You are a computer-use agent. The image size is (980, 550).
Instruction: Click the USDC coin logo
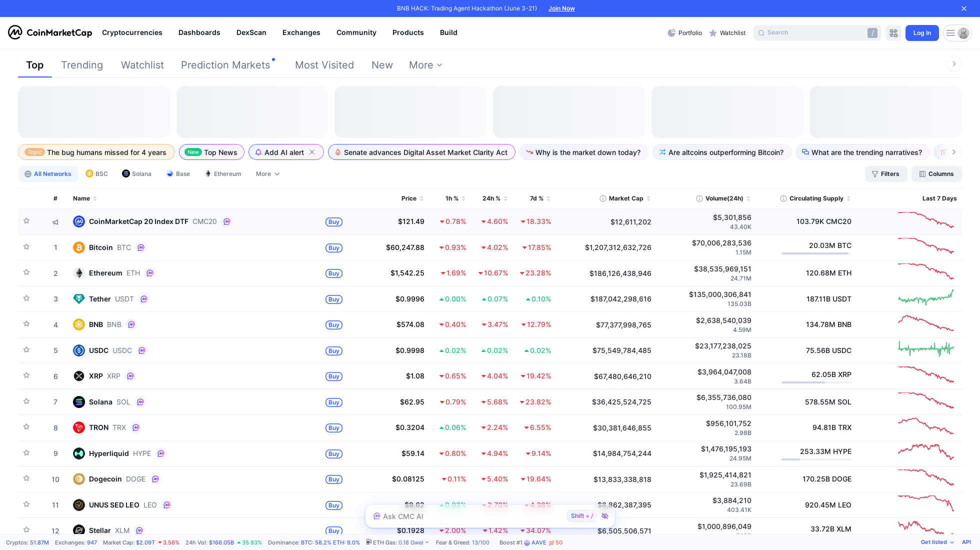78,350
